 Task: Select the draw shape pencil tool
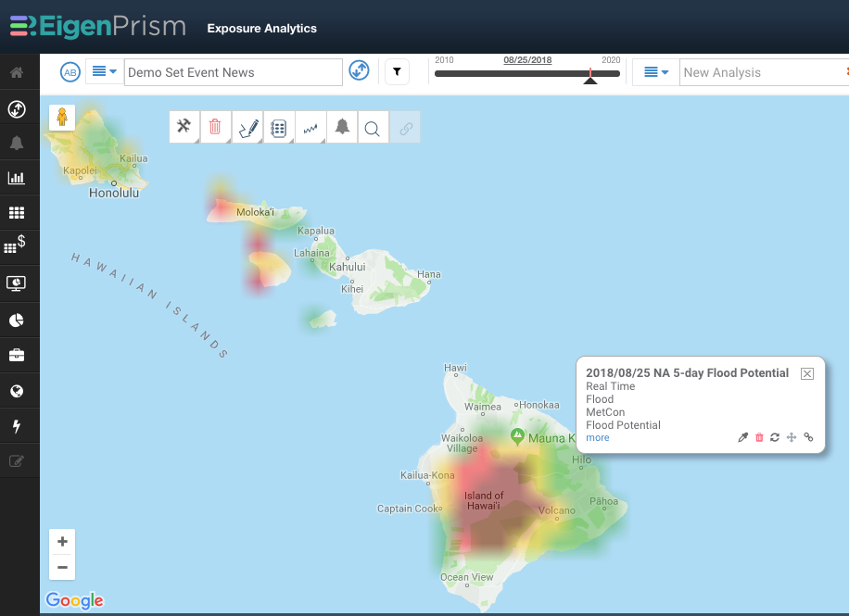[247, 127]
